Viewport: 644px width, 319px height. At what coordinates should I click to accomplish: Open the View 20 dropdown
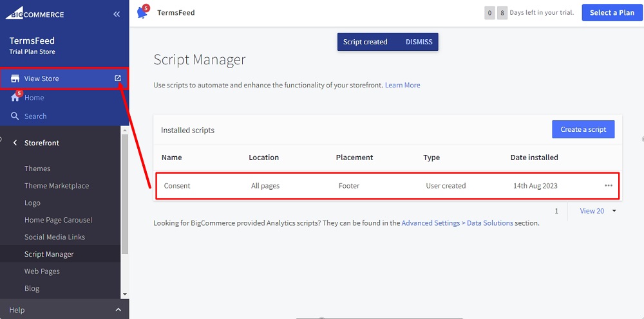[598, 211]
